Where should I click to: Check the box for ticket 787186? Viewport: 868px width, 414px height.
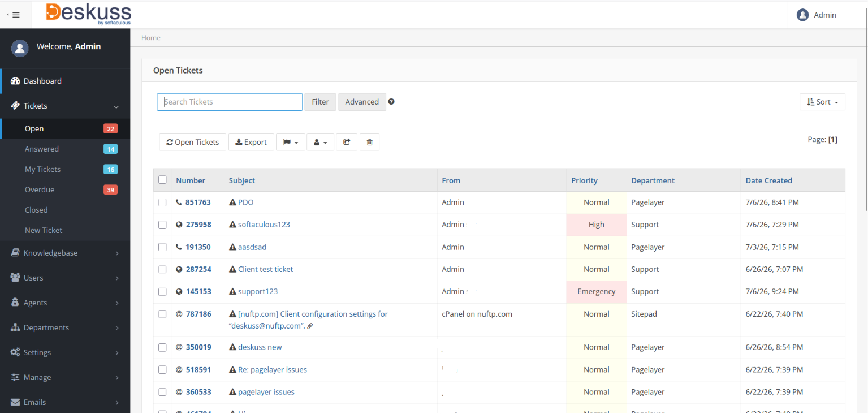point(162,314)
